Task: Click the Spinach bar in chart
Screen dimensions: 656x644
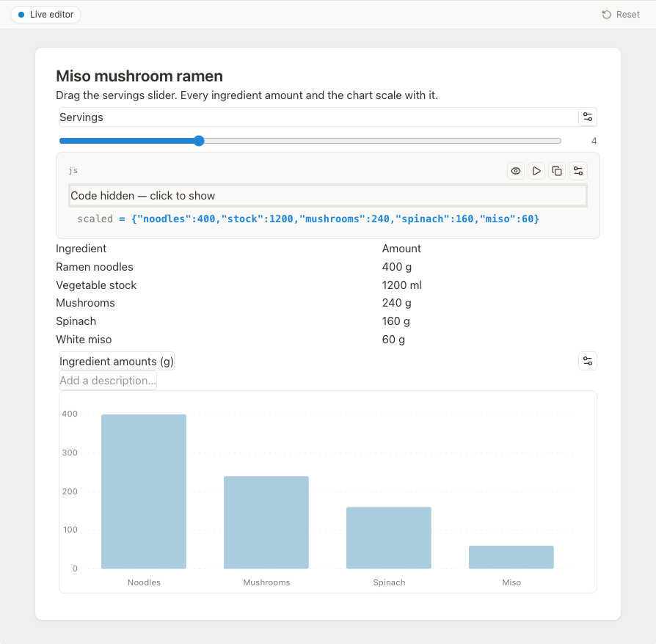Action: click(389, 538)
